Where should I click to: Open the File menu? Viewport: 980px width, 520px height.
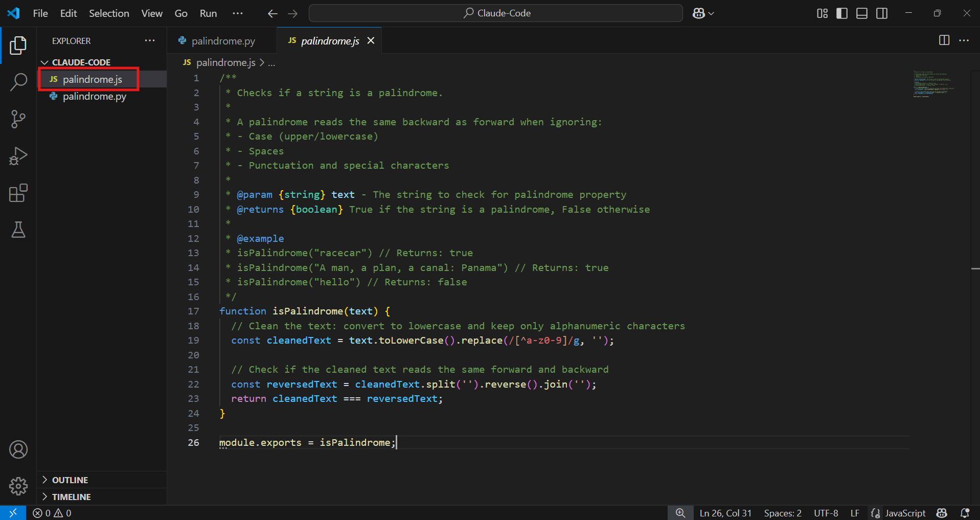tap(40, 13)
